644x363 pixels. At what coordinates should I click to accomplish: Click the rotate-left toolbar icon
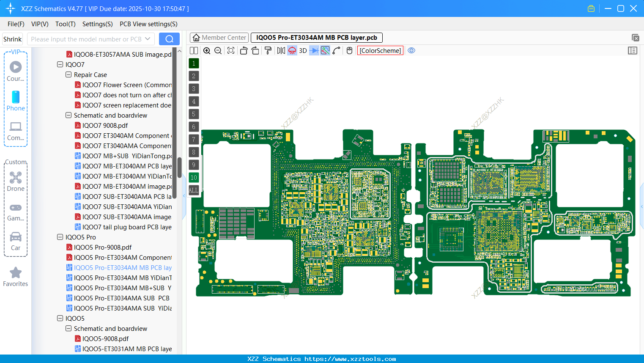[244, 50]
